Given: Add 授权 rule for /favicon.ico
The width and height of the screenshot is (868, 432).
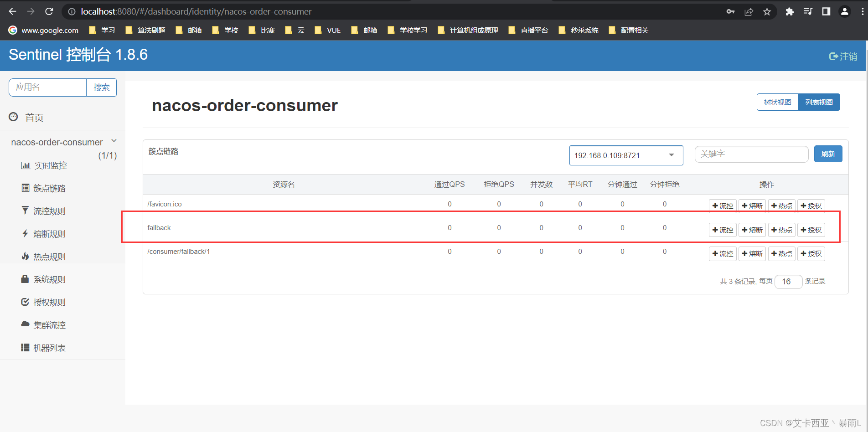Looking at the screenshot, I should click(811, 206).
